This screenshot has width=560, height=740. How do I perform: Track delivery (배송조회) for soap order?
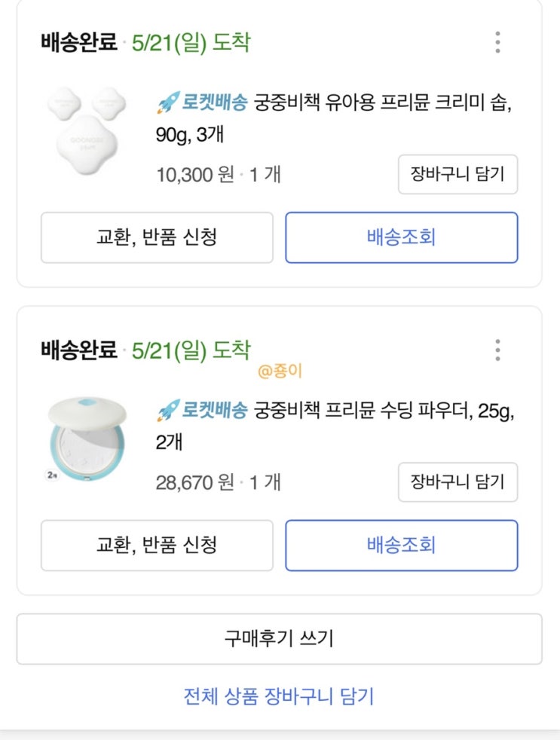[x=401, y=237]
